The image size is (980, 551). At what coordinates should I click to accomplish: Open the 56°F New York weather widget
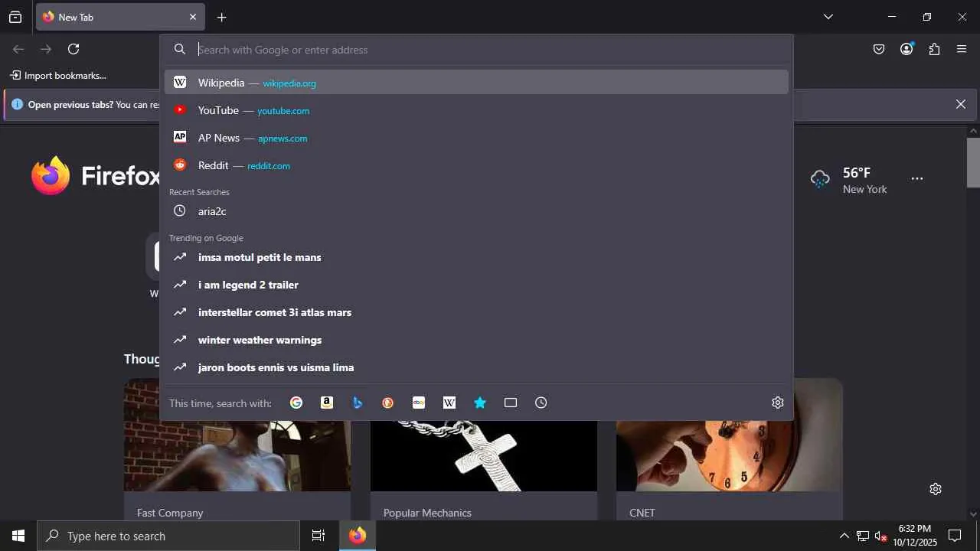click(849, 180)
